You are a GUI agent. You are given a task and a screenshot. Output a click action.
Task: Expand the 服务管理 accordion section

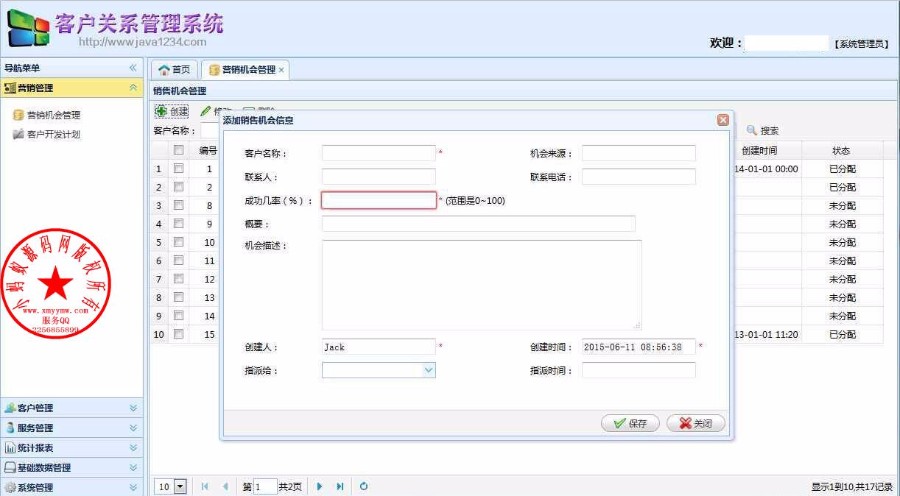(133, 428)
